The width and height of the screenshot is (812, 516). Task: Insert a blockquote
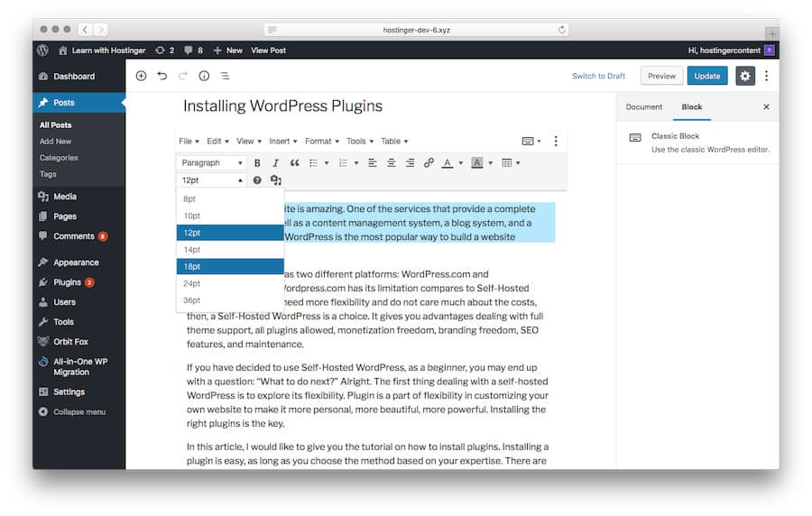coord(294,163)
